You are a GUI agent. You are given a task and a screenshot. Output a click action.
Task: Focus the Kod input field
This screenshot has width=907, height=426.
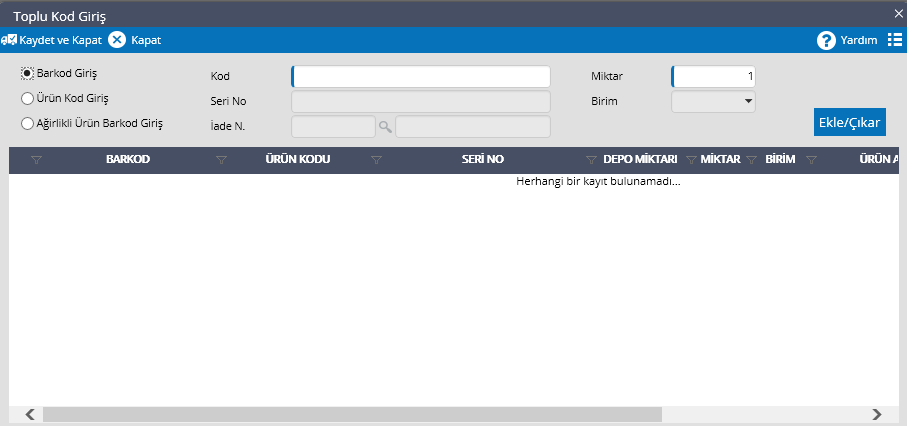click(x=421, y=77)
